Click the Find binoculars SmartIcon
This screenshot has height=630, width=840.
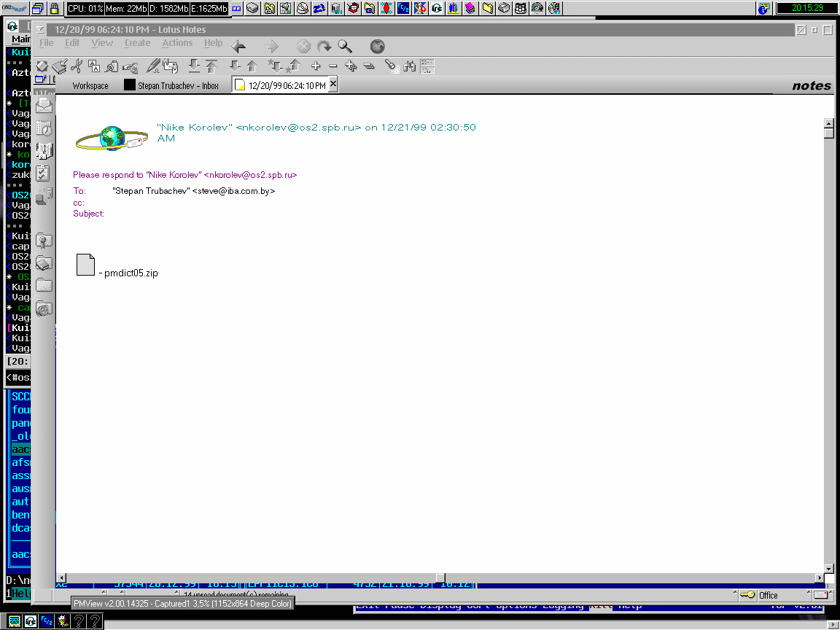410,66
